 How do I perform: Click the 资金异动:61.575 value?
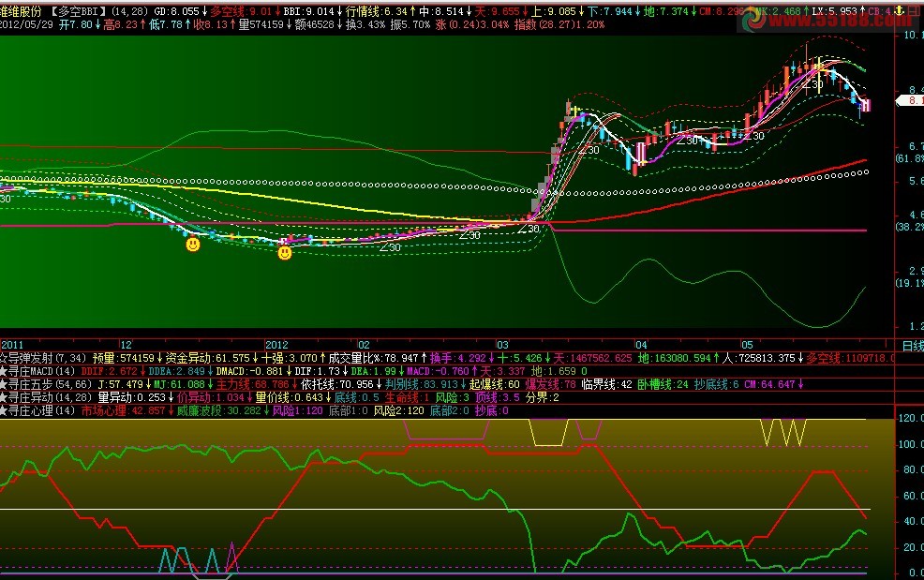click(207, 358)
